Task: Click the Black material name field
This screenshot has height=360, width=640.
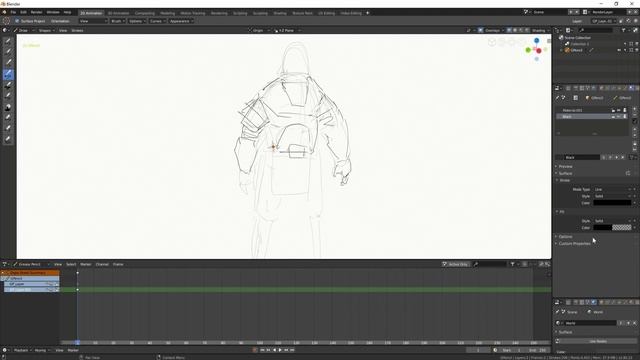Action: [x=582, y=157]
